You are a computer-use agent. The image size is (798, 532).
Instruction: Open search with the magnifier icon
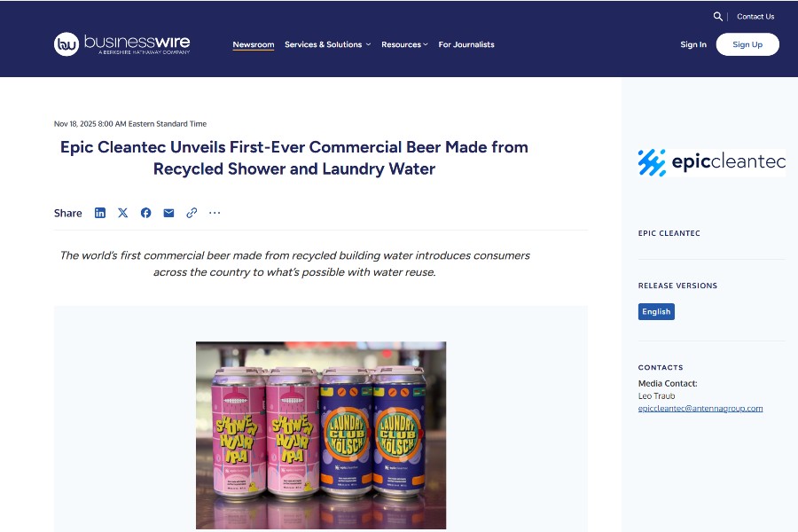(717, 16)
